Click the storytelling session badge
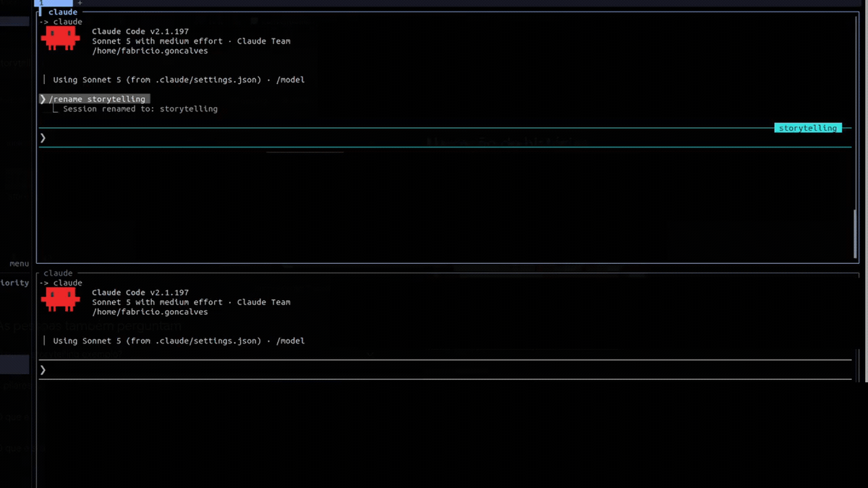Screen dimensions: 868x488 [x=808, y=128]
